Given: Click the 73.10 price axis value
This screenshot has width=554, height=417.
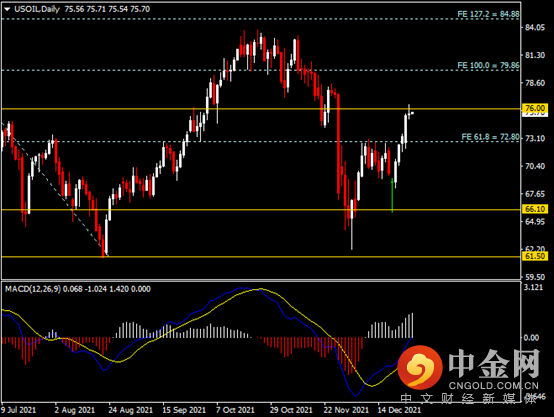Looking at the screenshot, I should 535,138.
